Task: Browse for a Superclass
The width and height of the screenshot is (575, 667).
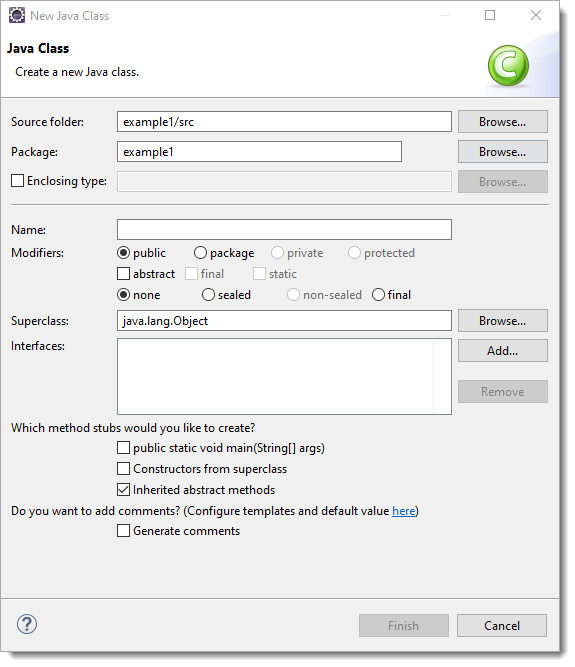Action: coord(503,320)
